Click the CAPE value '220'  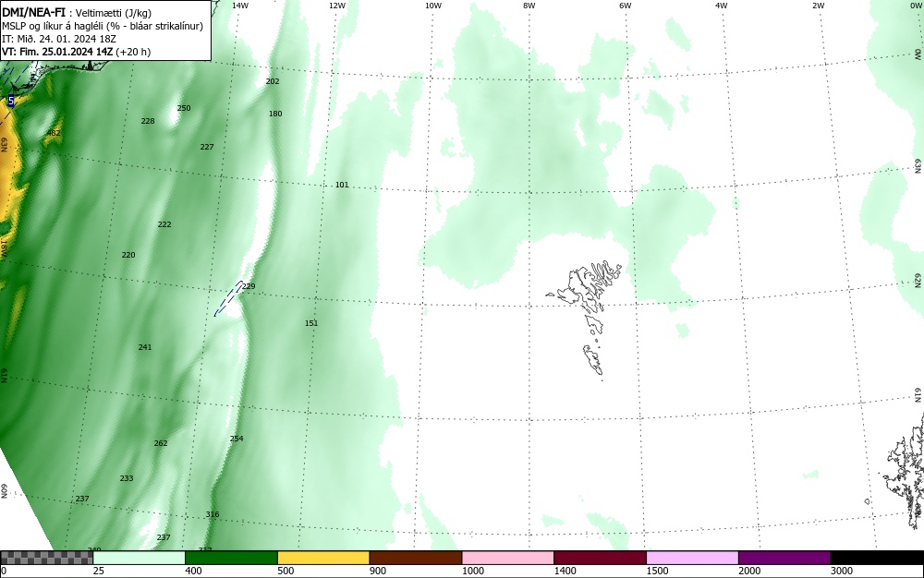click(x=128, y=255)
